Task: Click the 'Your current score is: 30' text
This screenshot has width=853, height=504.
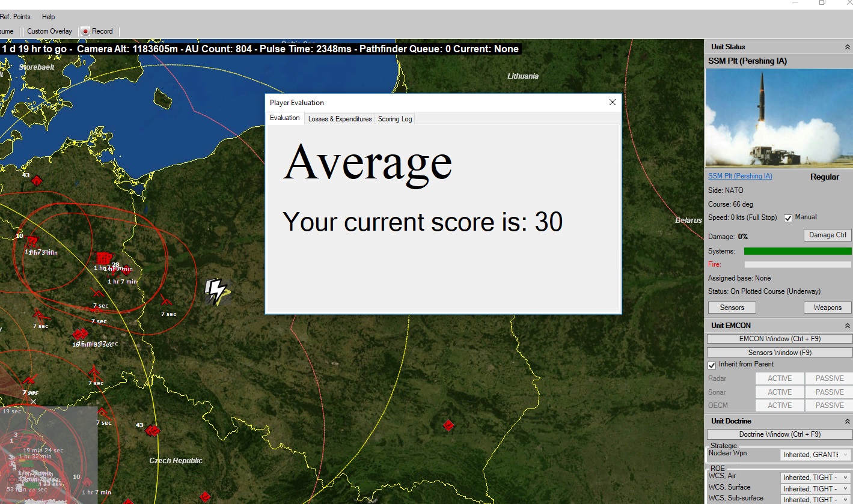Action: coord(423,222)
